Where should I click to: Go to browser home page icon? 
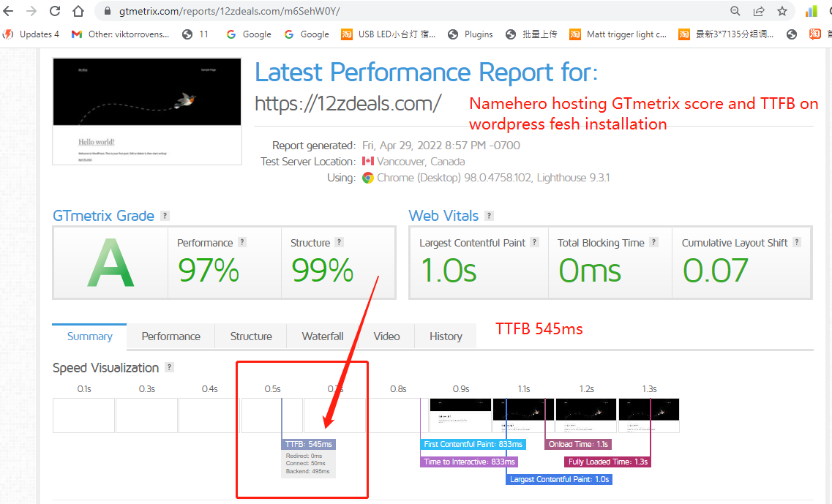78,11
